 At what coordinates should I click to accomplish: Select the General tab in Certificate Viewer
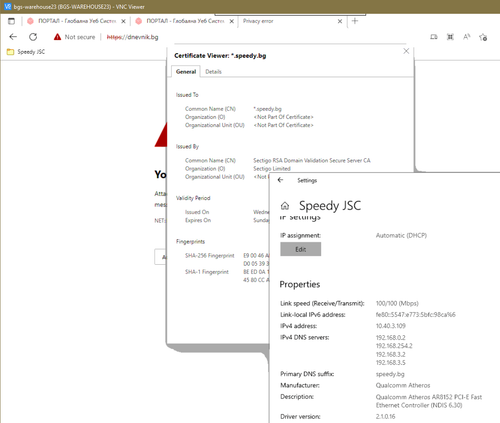pyautogui.click(x=186, y=72)
